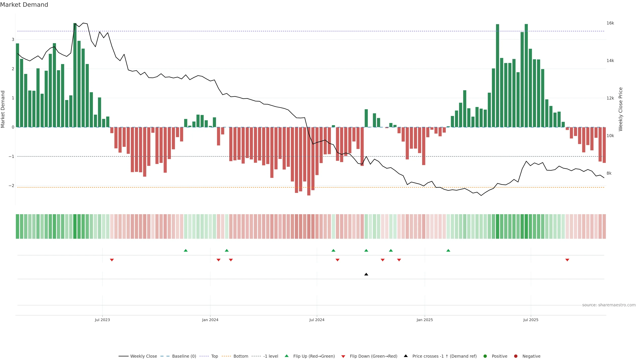This screenshot has width=644, height=362.
Task: Click the Market Demand chart title
Action: pyautogui.click(x=24, y=5)
